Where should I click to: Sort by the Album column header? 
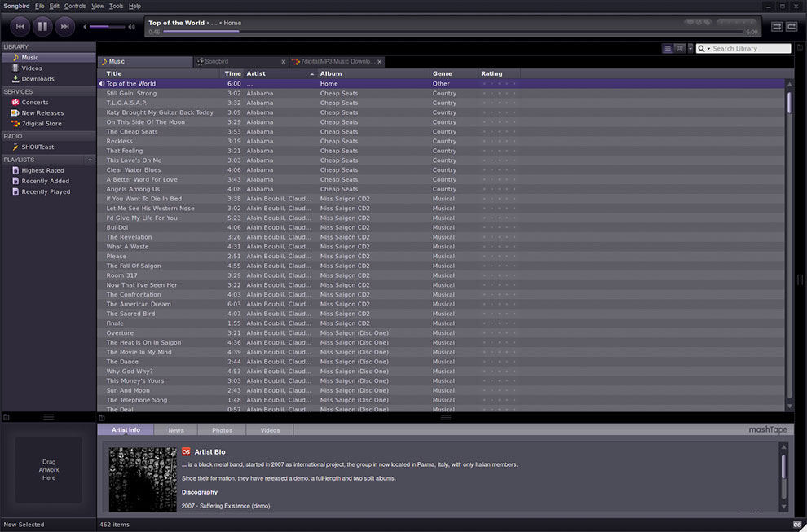tap(373, 73)
